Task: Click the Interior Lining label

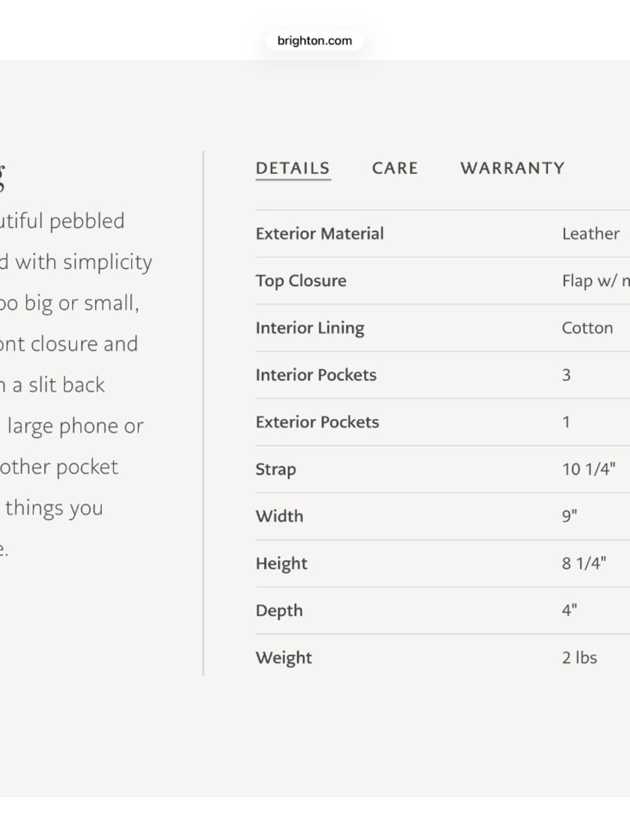Action: pyautogui.click(x=310, y=328)
